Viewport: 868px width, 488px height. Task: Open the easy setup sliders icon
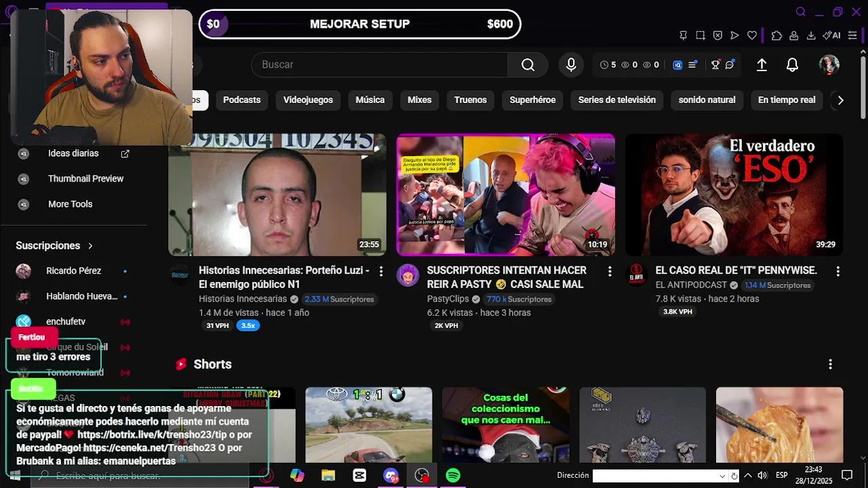pyautogui.click(x=852, y=35)
